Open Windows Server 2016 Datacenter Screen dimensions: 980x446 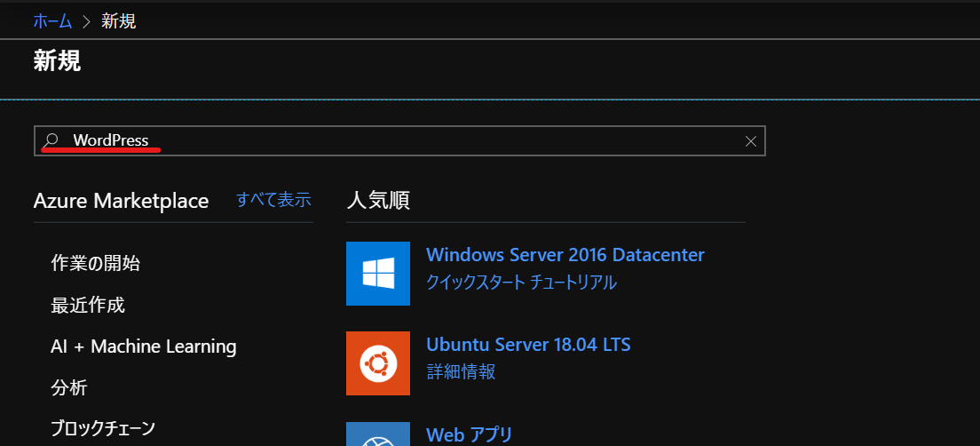pos(565,255)
